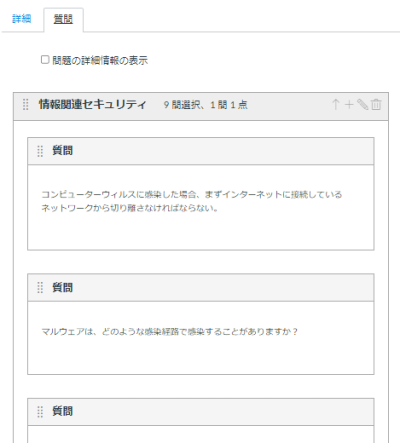Click the drag handle of the bottom 質問 card
Image resolution: width=400 pixels, height=443 pixels.
click(x=40, y=412)
